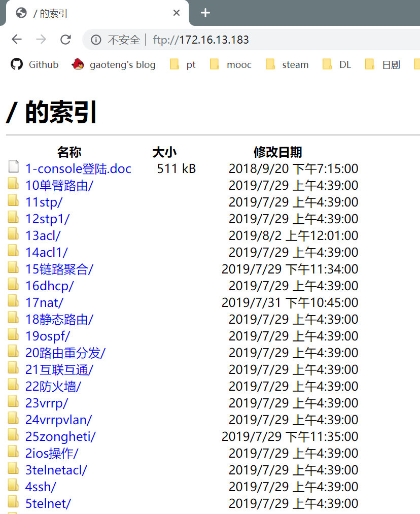
Task: Click the forward navigation arrow
Action: point(41,40)
